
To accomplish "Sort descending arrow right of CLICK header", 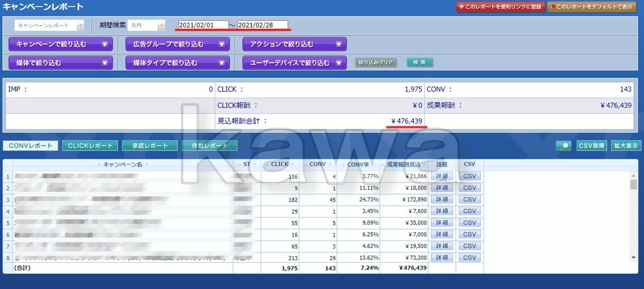I will pos(293,165).
